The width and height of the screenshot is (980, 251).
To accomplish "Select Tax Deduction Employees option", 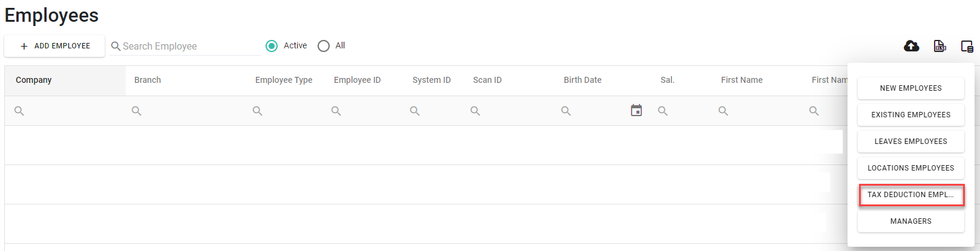I will (910, 195).
